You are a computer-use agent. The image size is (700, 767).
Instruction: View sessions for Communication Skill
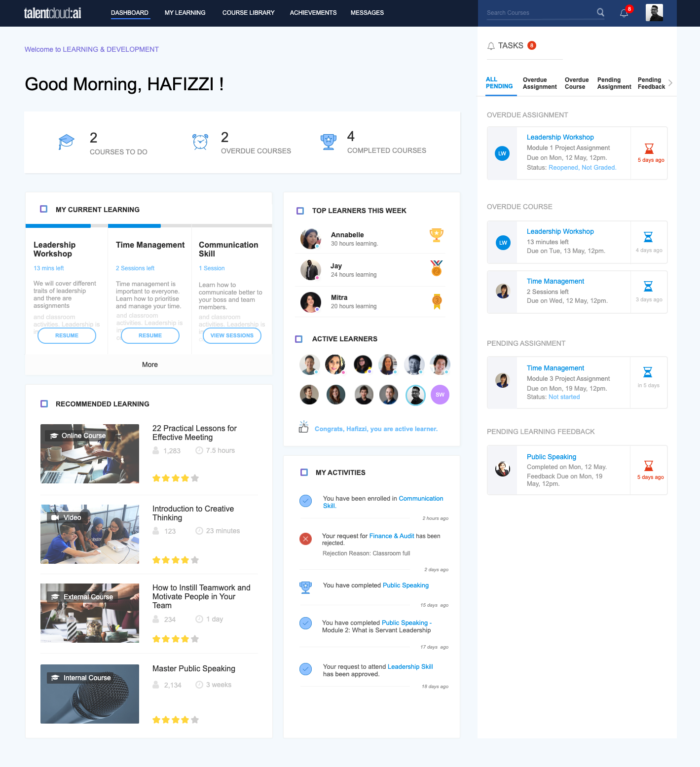pos(232,335)
